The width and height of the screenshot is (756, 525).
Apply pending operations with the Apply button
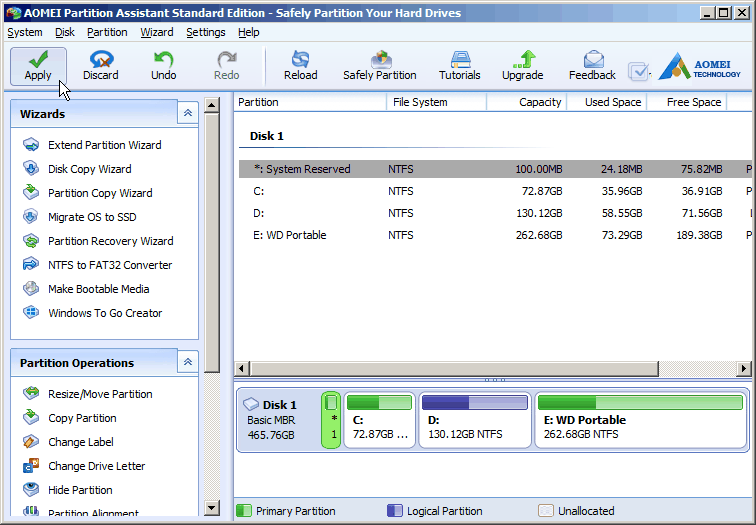pyautogui.click(x=38, y=66)
